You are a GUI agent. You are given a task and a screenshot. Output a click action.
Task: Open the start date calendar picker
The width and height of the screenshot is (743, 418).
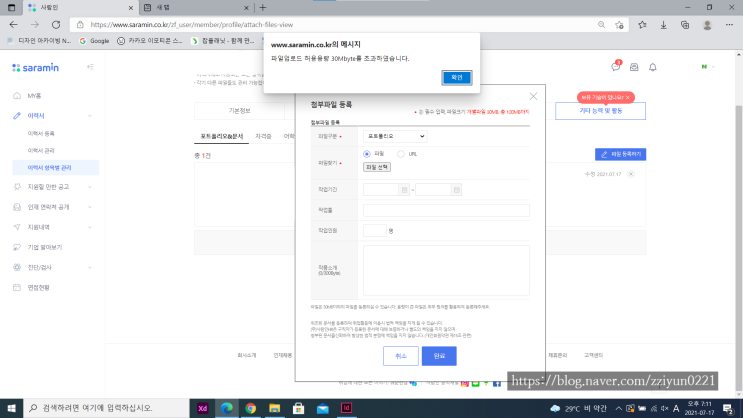404,190
